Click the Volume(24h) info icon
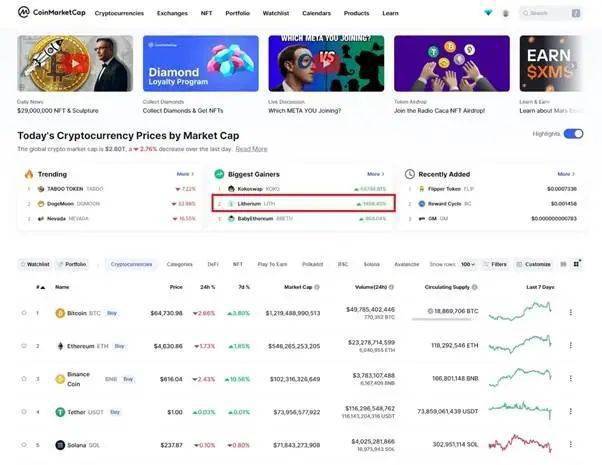602x465 pixels. 391,287
